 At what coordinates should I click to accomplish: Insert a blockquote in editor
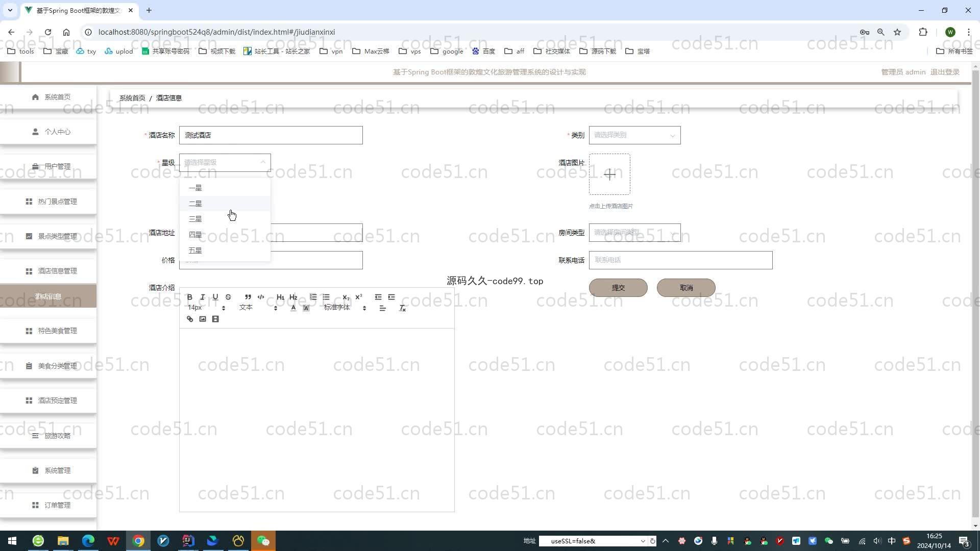coord(248,297)
